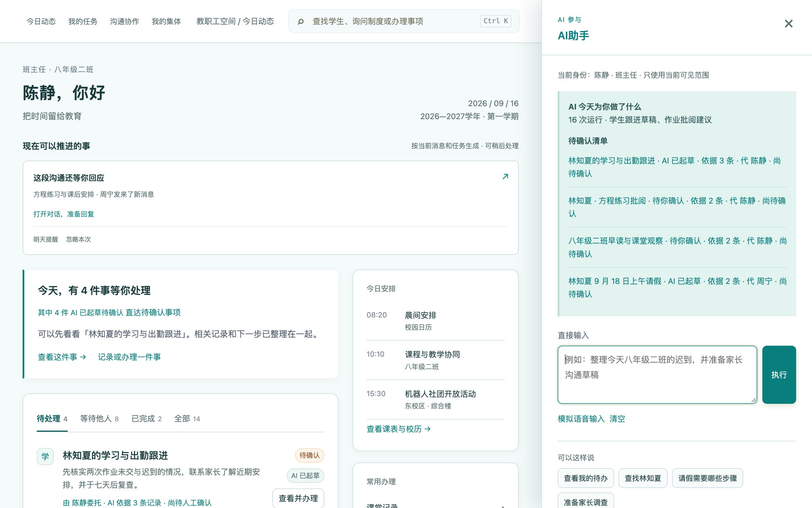Open AI item 林知夏 · 方程练习批阅
Viewport: 812px width, 508px height.
tap(678, 207)
